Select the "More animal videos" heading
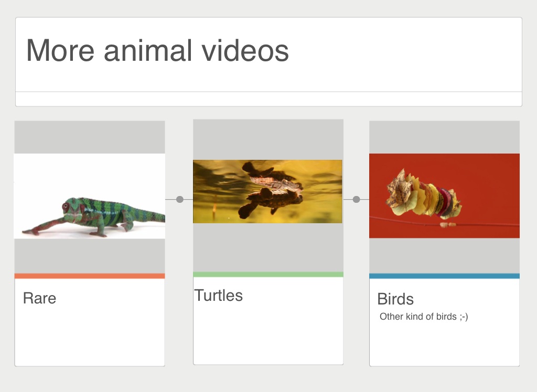 (157, 51)
